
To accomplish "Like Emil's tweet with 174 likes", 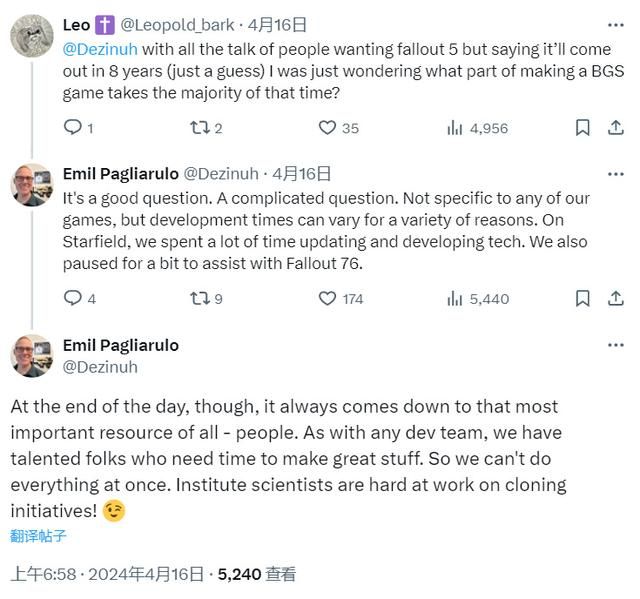I will point(327,298).
